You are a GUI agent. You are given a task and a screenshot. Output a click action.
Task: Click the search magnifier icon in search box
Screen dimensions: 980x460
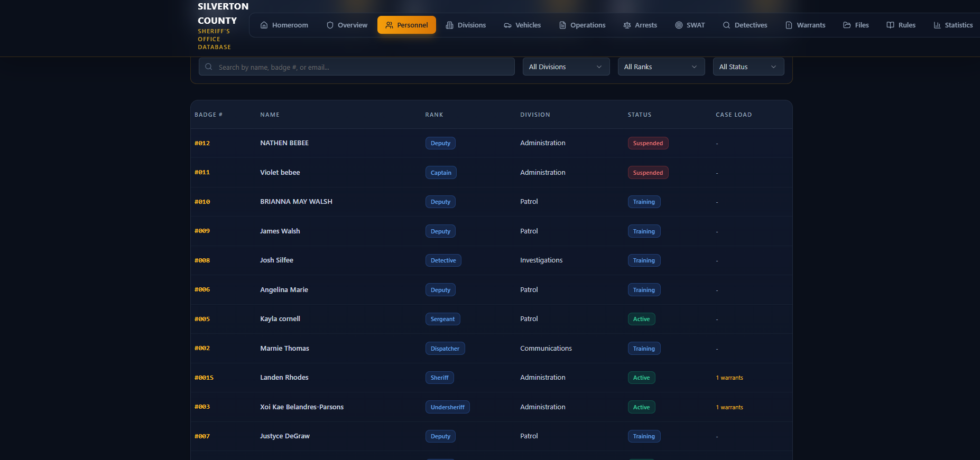(x=209, y=67)
